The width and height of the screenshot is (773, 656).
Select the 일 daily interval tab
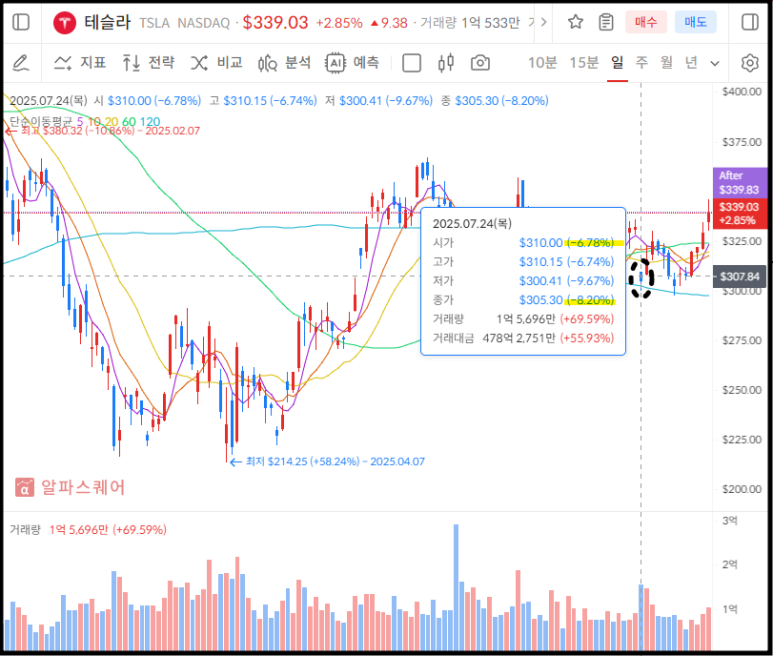(x=617, y=63)
